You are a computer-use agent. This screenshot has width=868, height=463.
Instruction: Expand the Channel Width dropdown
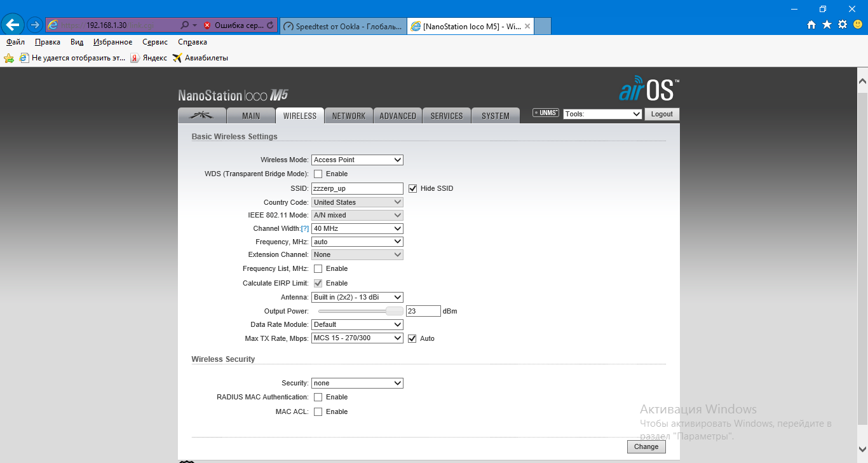coord(357,228)
